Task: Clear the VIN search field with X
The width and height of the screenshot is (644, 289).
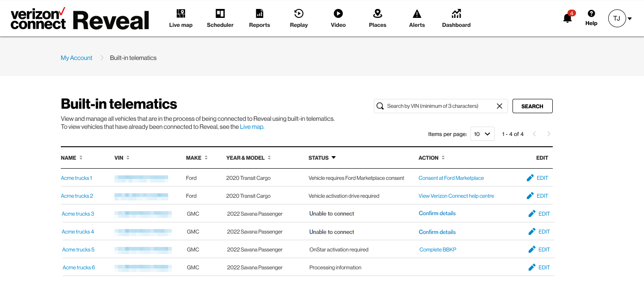Action: [500, 106]
